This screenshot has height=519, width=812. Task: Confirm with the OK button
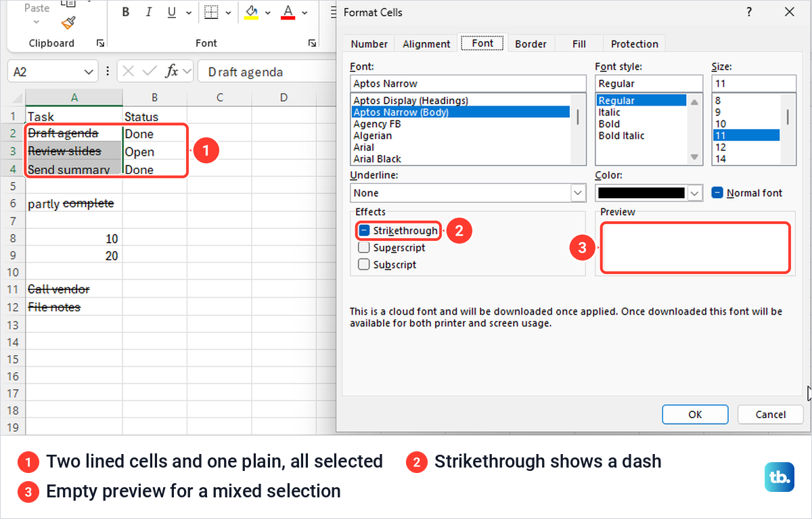click(x=695, y=414)
